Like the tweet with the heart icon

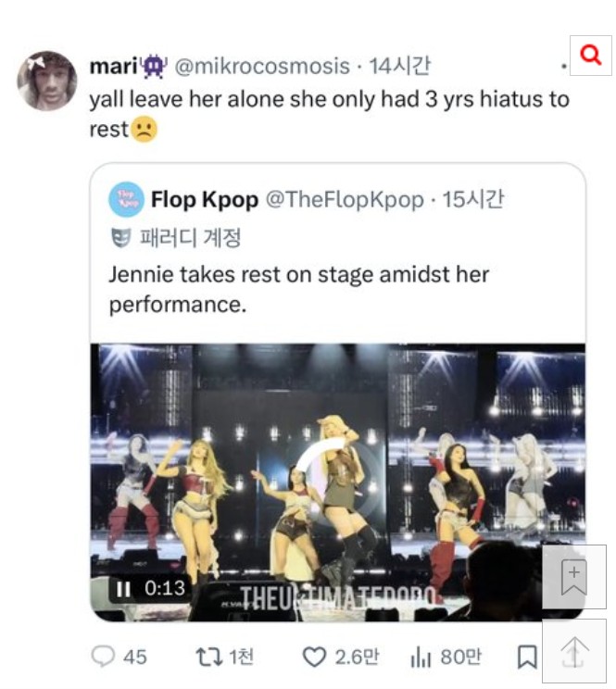pos(315,658)
